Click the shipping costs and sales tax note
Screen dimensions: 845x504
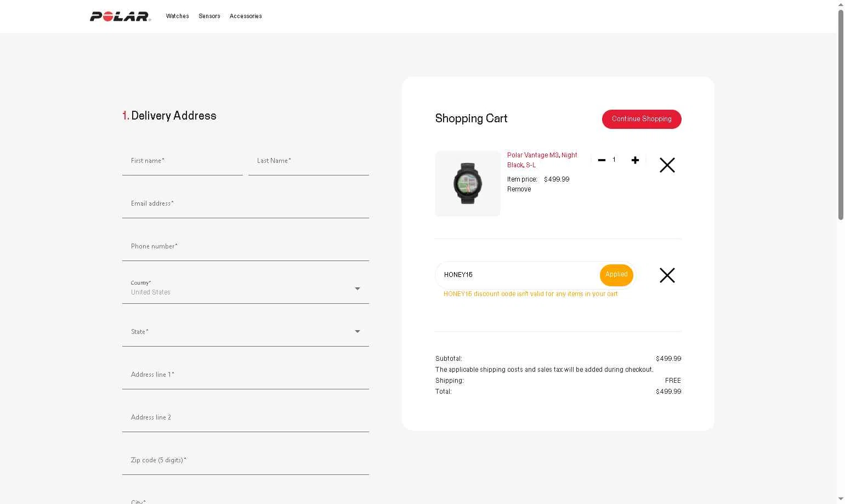tap(545, 370)
